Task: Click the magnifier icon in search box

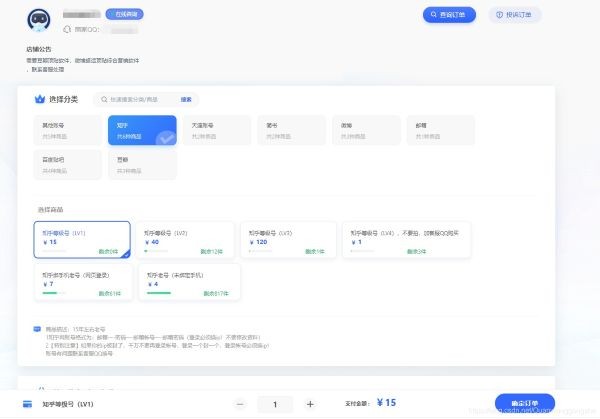Action: tap(102, 100)
